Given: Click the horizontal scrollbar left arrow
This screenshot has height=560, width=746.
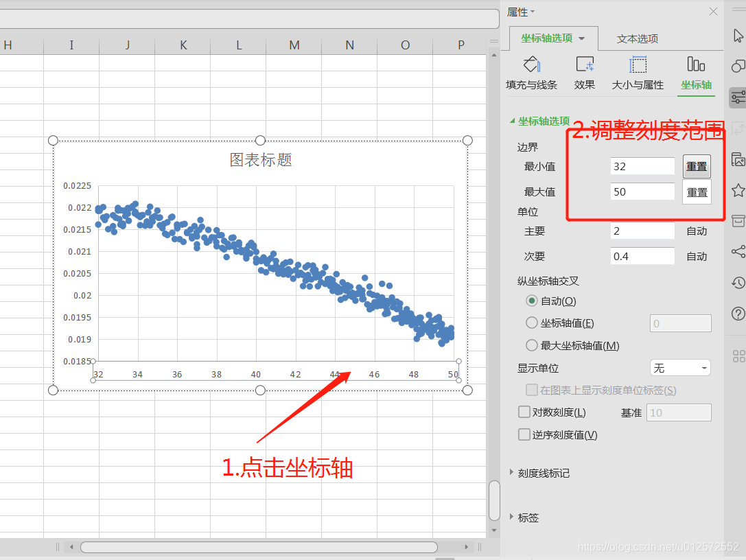Looking at the screenshot, I should pos(71,547).
